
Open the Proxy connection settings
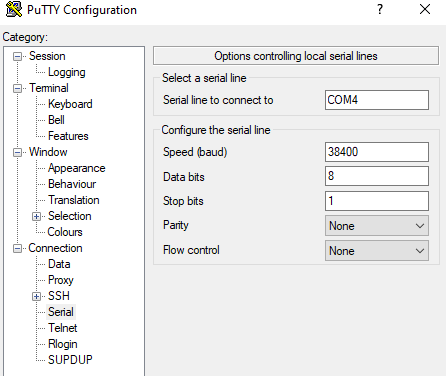pos(61,280)
